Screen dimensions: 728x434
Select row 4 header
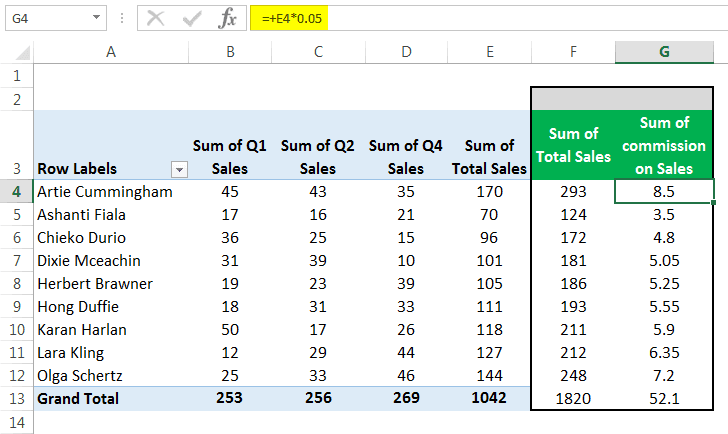(17, 191)
